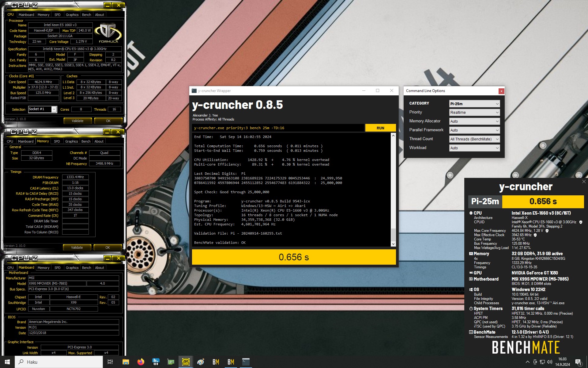
Task: Open the paint palette app on taskbar
Action: (201, 362)
